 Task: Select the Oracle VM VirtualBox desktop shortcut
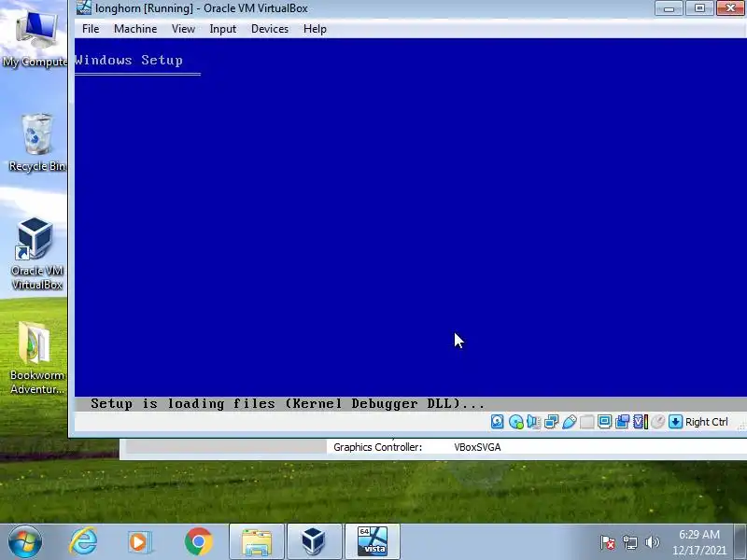(36, 253)
